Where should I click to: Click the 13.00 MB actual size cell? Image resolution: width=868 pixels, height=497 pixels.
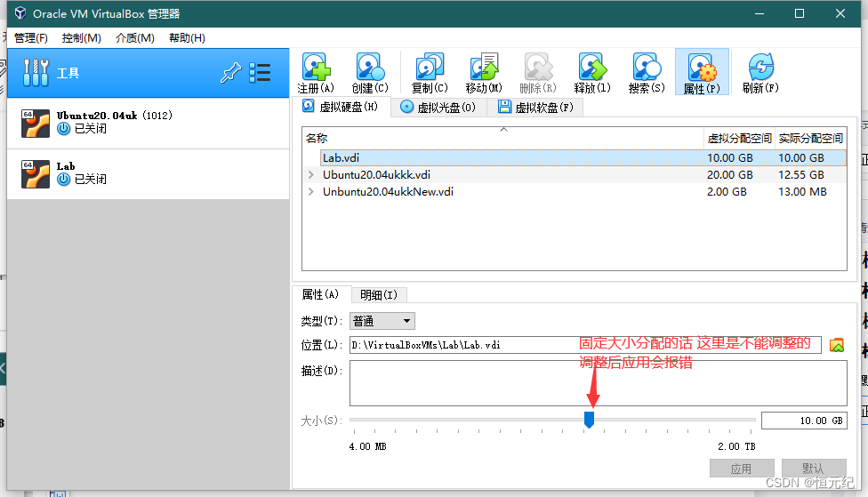[802, 191]
